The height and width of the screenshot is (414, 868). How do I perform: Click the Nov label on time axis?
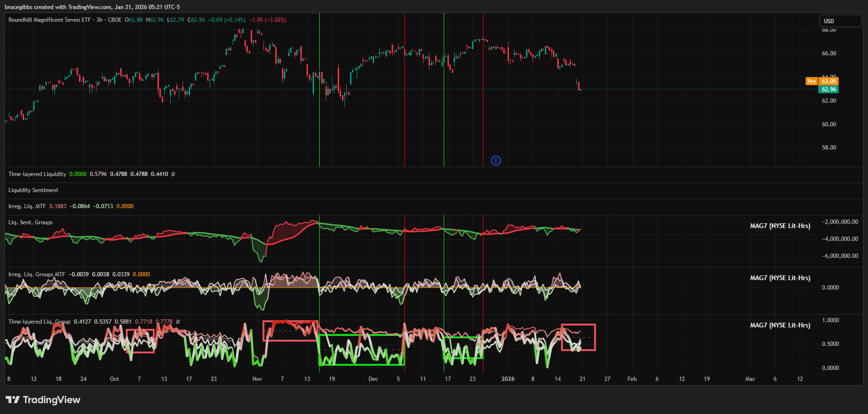click(x=257, y=379)
